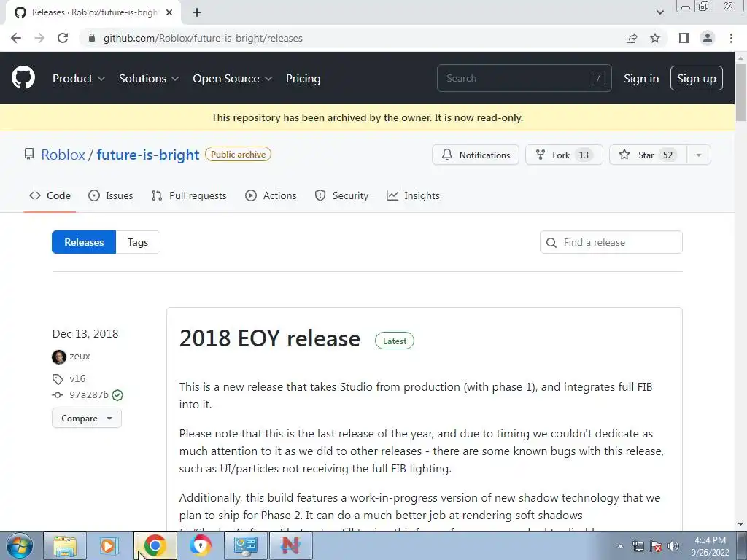This screenshot has width=747, height=560.
Task: Click the GitHub logo in header
Action: (x=23, y=78)
